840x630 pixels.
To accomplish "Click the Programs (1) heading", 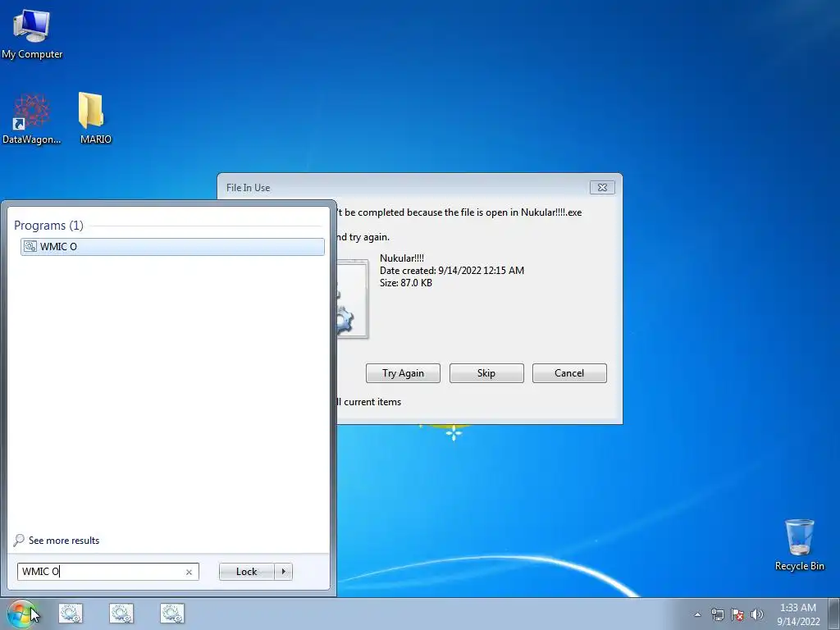I will pyautogui.click(x=48, y=226).
